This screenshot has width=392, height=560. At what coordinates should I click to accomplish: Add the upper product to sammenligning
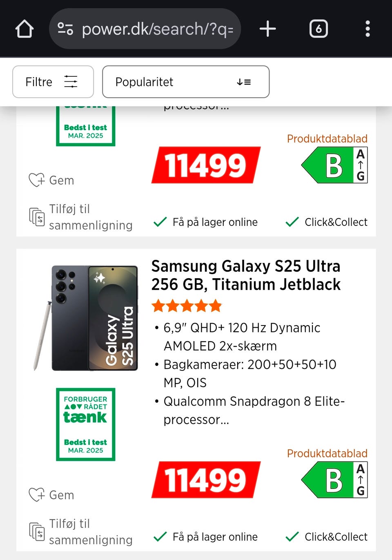[x=81, y=217]
